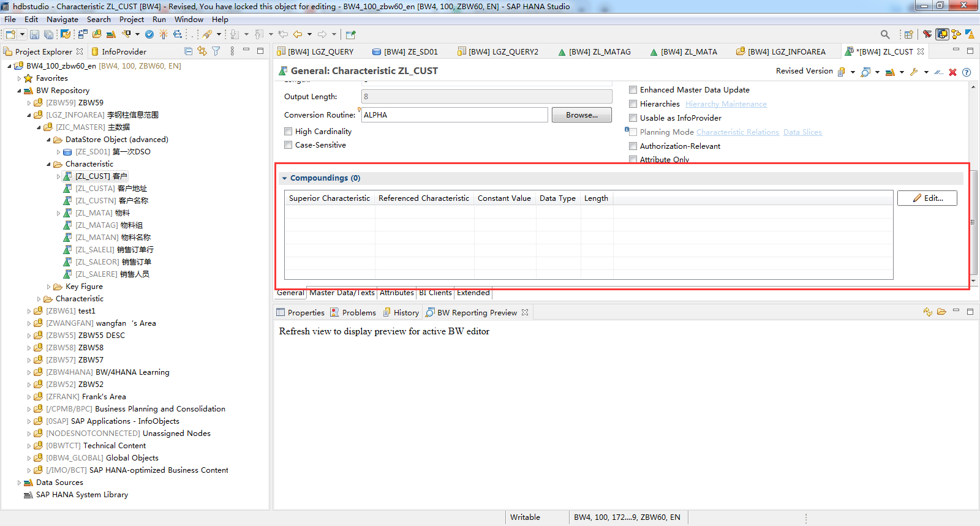Click the editor's vertical scrollbar

pos(973,222)
